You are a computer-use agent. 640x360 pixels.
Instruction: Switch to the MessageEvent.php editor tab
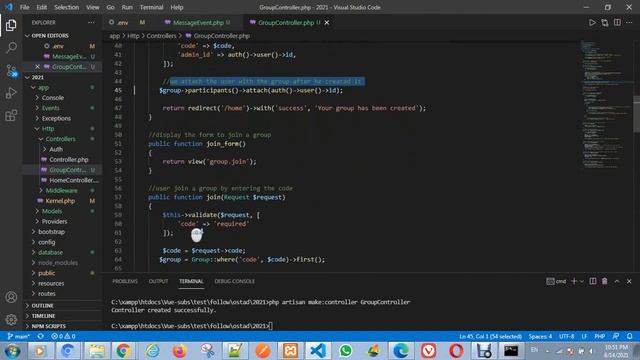coord(199,22)
